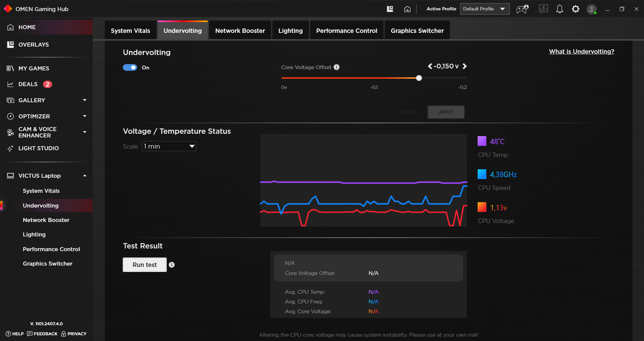Open the gamepad controller icon
The image size is (644, 341).
click(522, 9)
